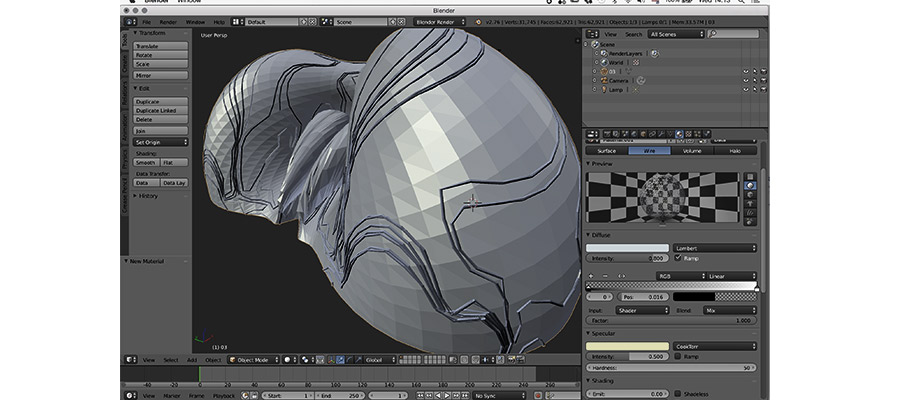Click the red record auto-keyframe button

pos(538,396)
